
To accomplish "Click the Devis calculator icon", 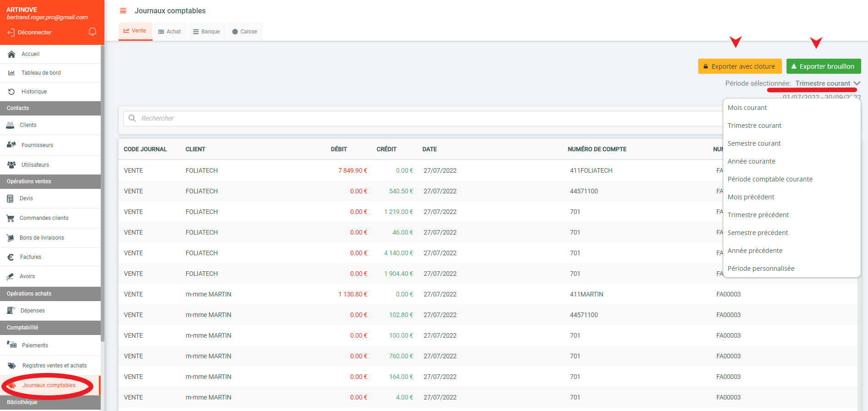I will pos(11,198).
